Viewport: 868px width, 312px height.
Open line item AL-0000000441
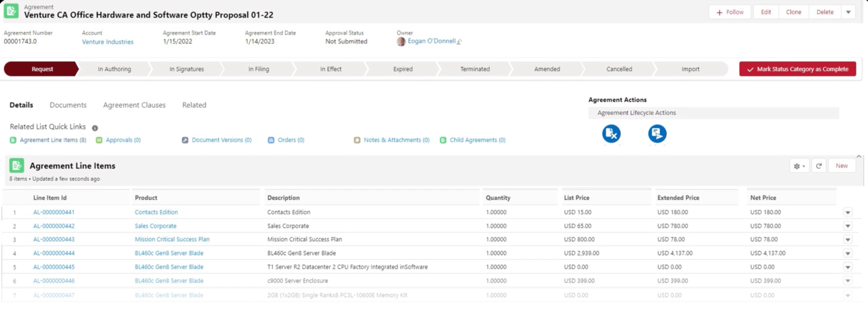click(x=54, y=212)
